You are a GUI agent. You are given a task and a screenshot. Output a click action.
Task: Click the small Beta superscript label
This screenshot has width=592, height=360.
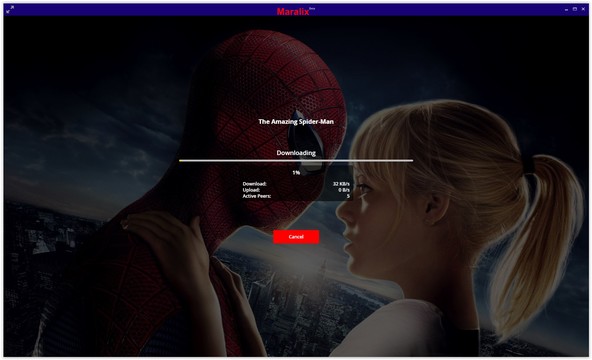[x=312, y=8]
